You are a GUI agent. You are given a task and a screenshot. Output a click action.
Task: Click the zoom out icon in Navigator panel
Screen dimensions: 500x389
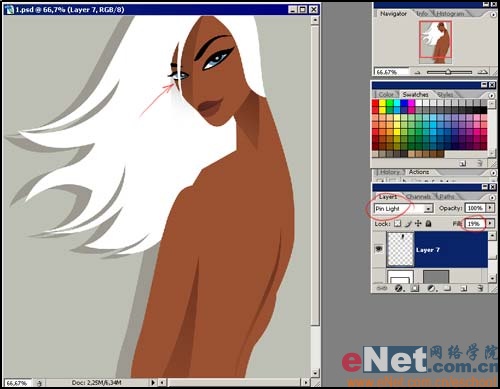pos(417,72)
